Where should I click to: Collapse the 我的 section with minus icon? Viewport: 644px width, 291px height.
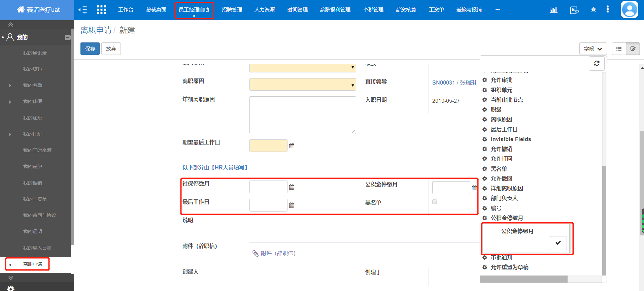[68, 37]
